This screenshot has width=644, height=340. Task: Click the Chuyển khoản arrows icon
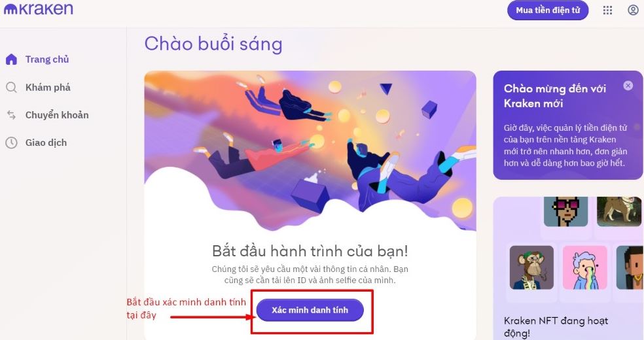click(11, 115)
